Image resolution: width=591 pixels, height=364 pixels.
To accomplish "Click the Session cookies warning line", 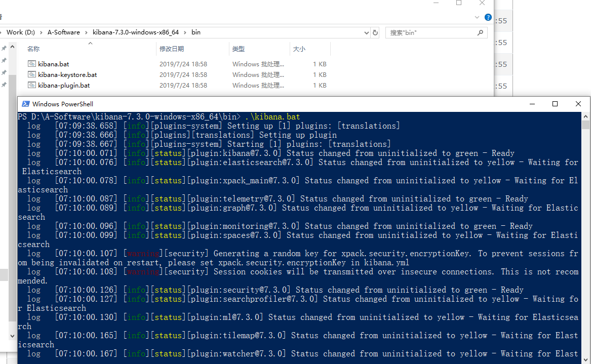I will (298, 276).
